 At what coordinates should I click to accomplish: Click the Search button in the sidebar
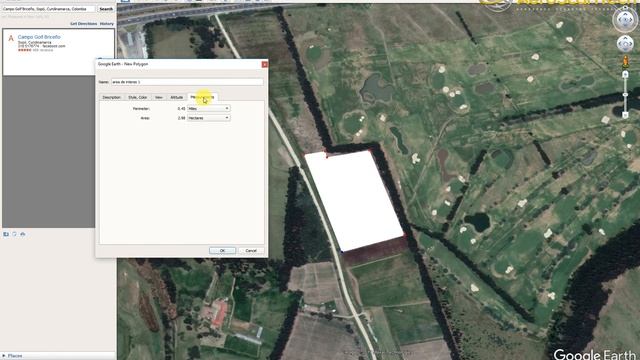pyautogui.click(x=106, y=9)
